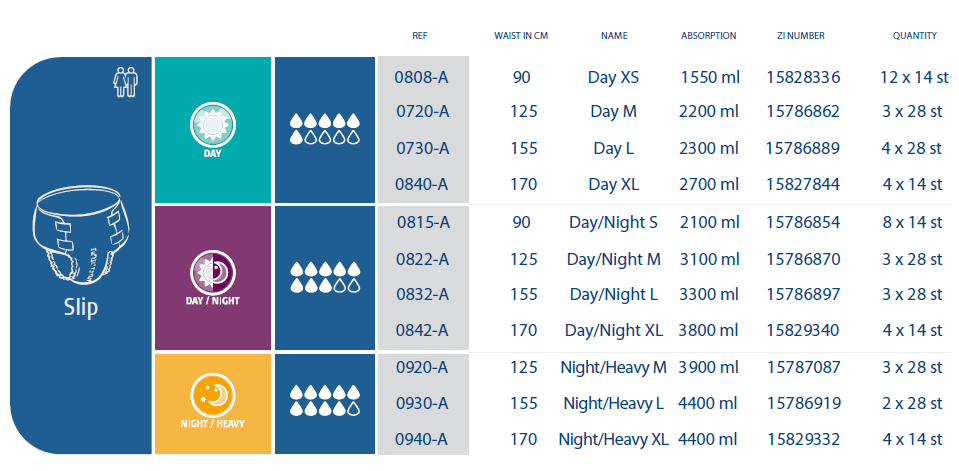This screenshot has height=471, width=959.
Task: Select reference code 0815-A
Action: 423,222
